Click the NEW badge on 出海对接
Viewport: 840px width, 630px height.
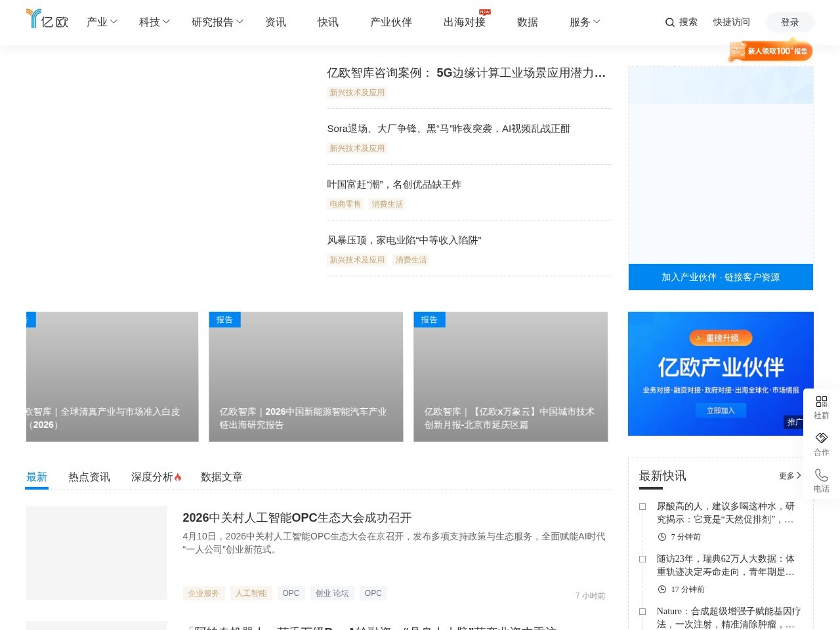coord(484,11)
